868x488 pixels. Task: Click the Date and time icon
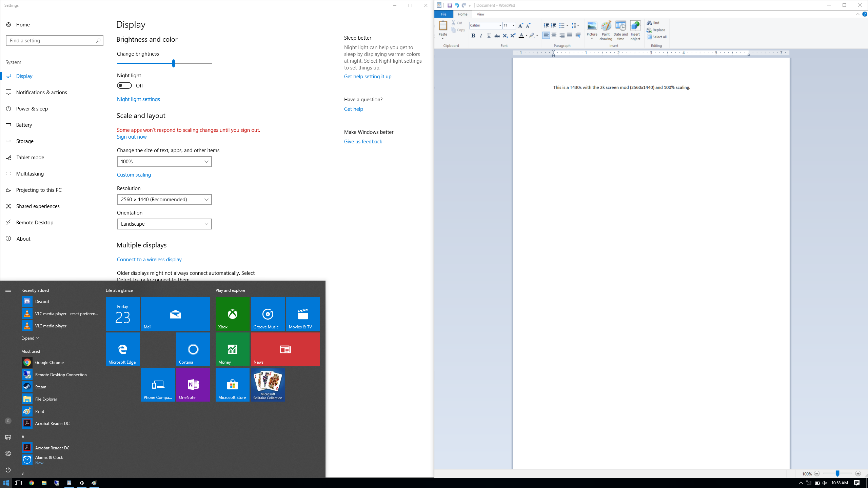click(x=620, y=30)
